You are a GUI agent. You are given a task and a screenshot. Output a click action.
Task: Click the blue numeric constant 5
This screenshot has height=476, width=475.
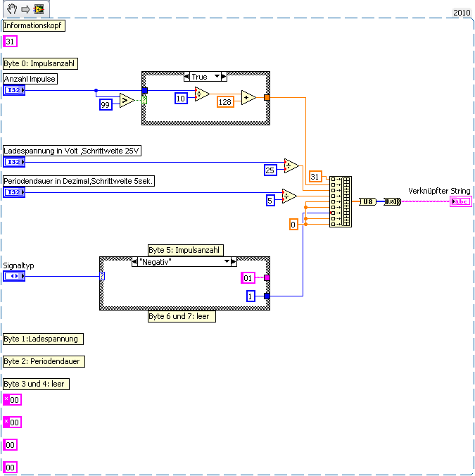point(270,201)
